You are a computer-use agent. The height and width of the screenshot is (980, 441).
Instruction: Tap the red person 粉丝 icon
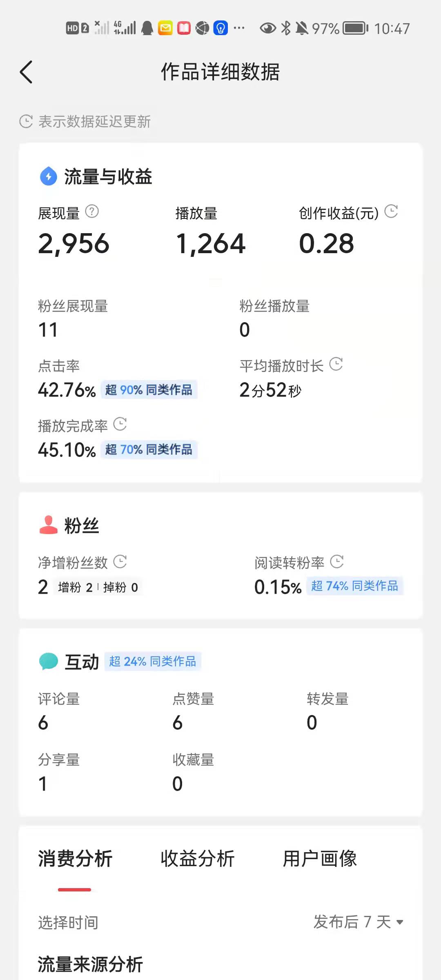[x=49, y=525]
